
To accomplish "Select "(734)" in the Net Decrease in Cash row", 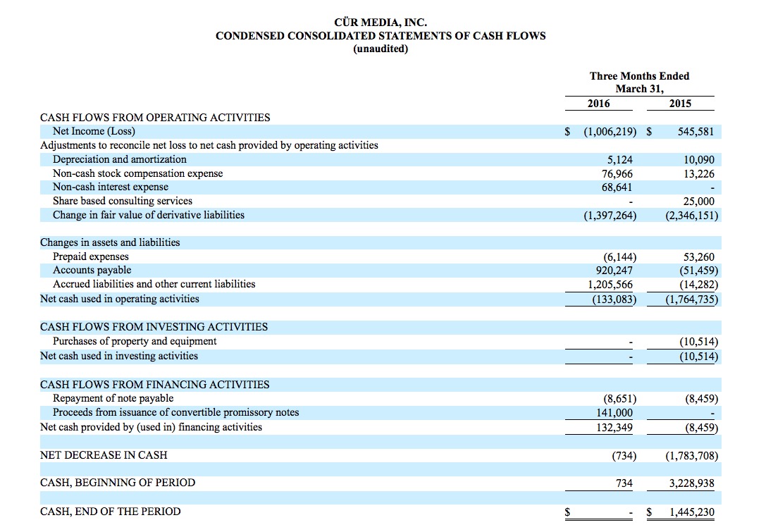I will (624, 456).
